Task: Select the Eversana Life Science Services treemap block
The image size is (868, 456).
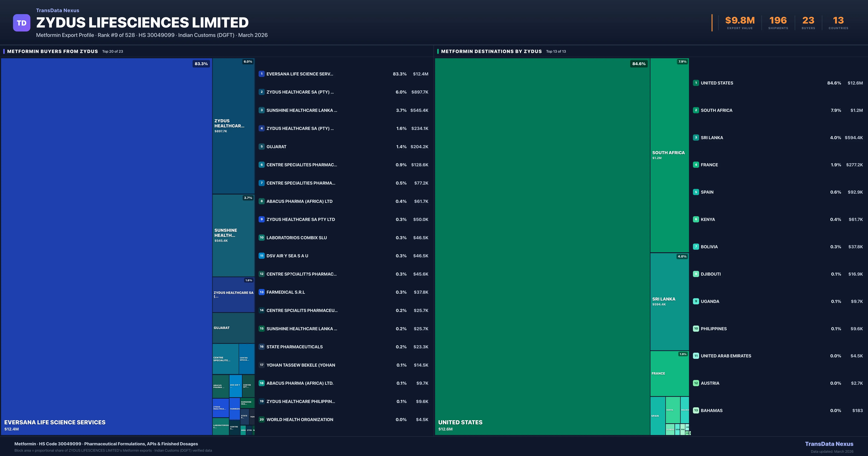Action: point(106,246)
